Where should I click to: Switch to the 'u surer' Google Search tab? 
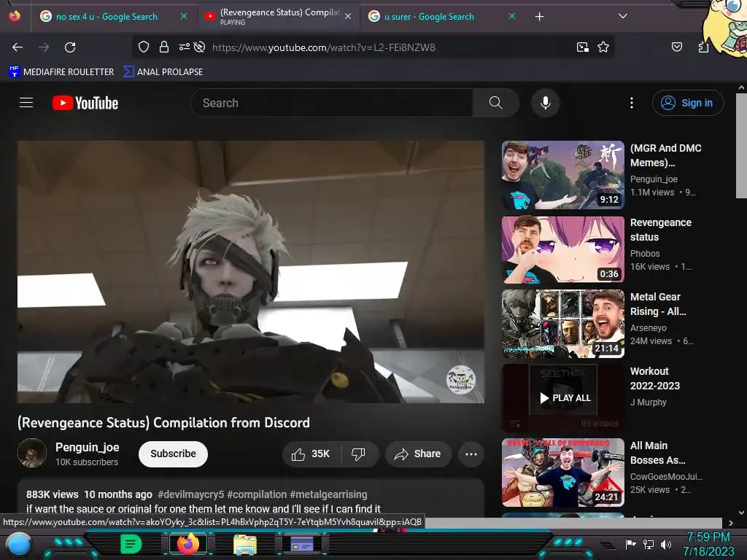428,17
